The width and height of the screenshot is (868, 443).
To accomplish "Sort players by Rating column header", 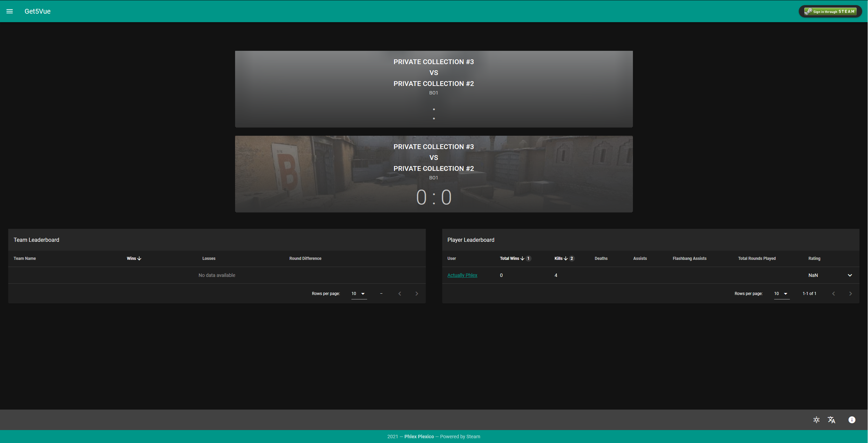I will (814, 259).
